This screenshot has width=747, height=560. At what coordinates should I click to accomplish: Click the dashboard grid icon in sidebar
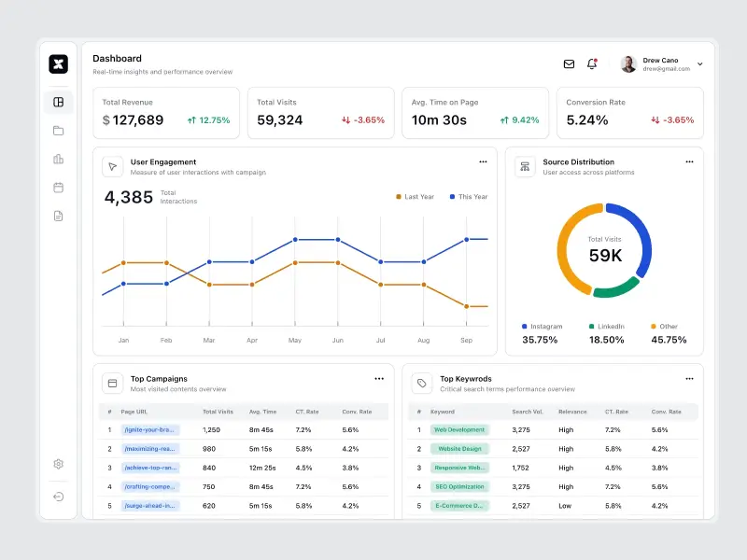(58, 103)
